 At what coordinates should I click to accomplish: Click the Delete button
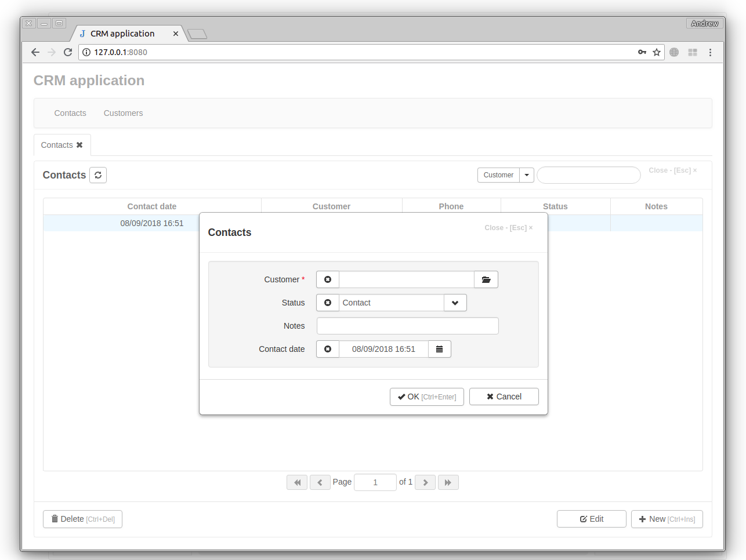(82, 519)
